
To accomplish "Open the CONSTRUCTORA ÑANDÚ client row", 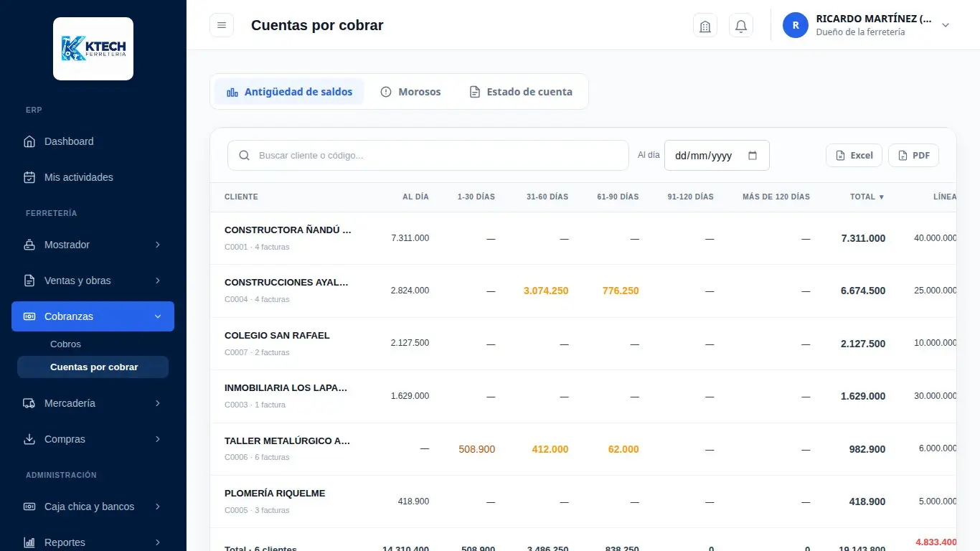I will point(583,238).
